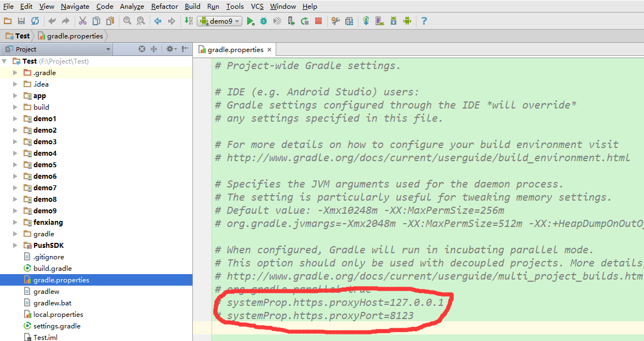Screen dimensions: 644x341
Task: Open the Project panel gear settings dropdown
Action: coord(171,49)
